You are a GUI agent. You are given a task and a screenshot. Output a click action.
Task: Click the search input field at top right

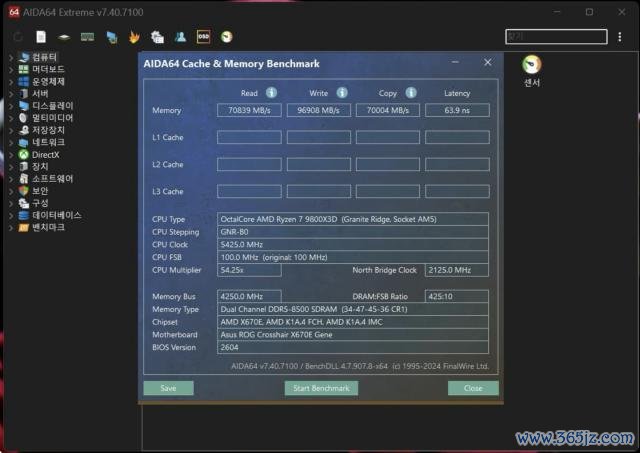pos(556,37)
